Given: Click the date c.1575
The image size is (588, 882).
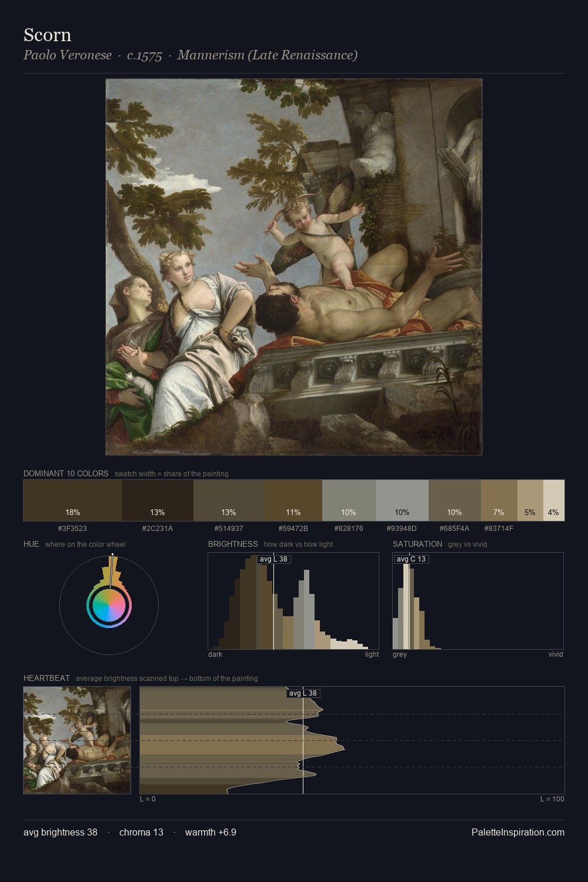Looking at the screenshot, I should tap(145, 55).
